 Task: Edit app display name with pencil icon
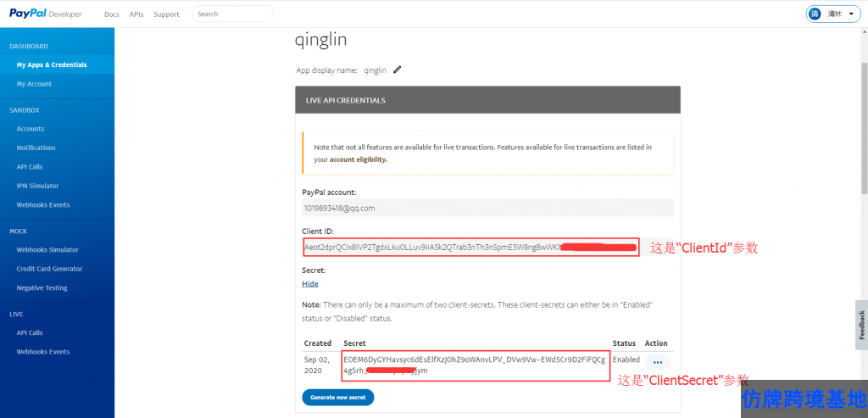(x=398, y=70)
